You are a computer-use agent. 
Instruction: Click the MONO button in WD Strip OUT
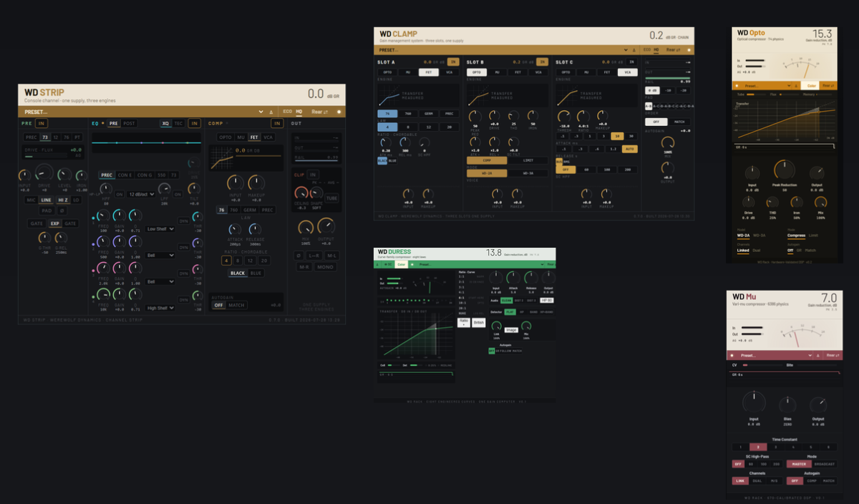pos(325,267)
